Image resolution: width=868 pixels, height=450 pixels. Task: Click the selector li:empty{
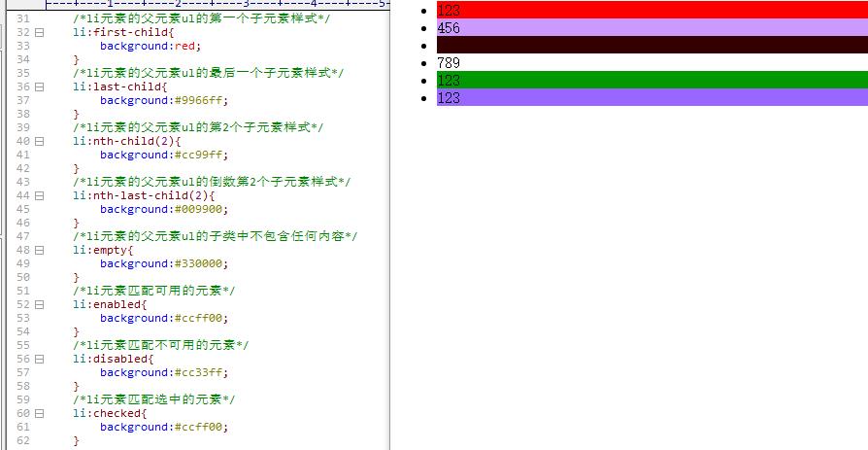[104, 250]
